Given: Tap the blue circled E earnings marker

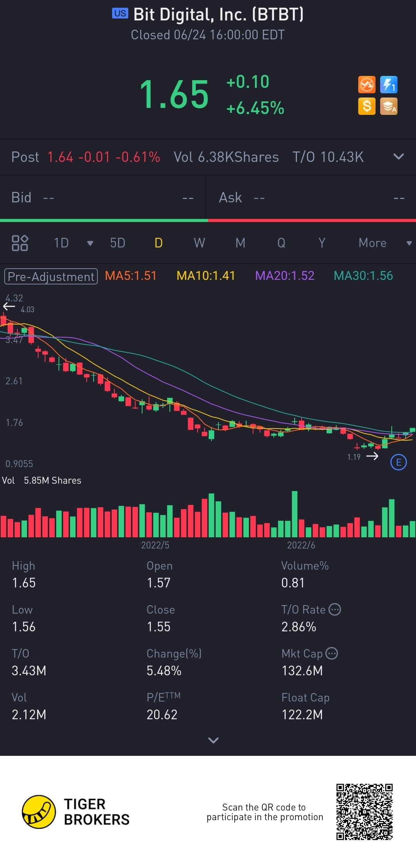Looking at the screenshot, I should coord(399,462).
